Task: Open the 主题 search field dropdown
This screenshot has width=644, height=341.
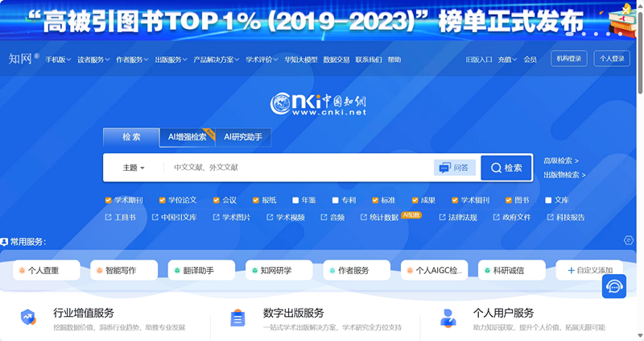Action: click(x=134, y=168)
